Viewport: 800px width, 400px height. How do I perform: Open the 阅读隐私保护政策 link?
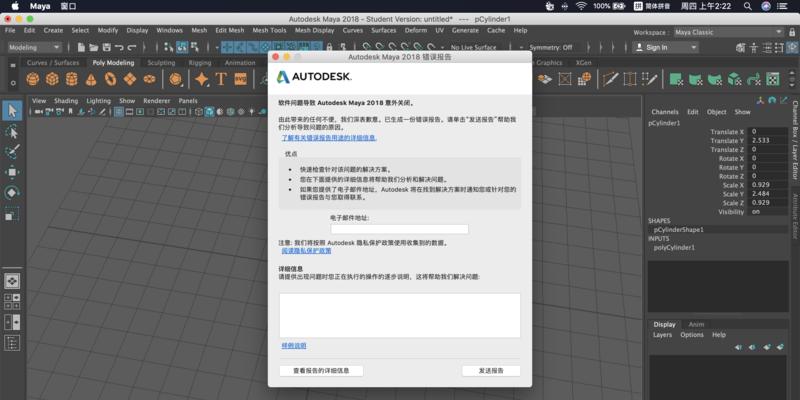pyautogui.click(x=306, y=251)
